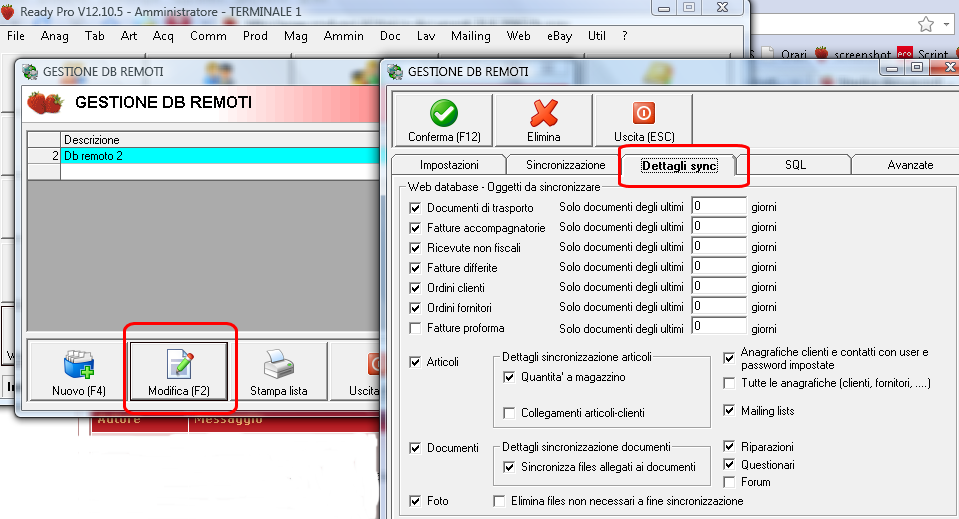Enable Tutte le anagrafiche checkbox
Viewport: 959px width, 519px height.
(729, 383)
